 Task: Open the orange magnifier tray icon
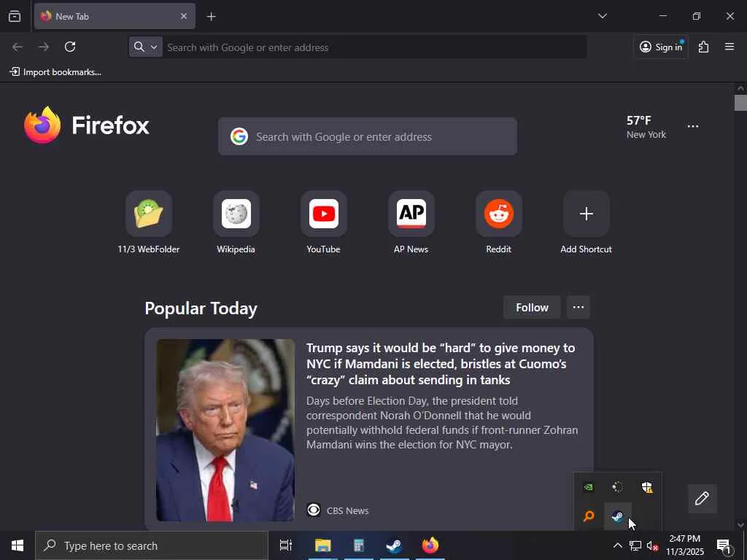589,516
